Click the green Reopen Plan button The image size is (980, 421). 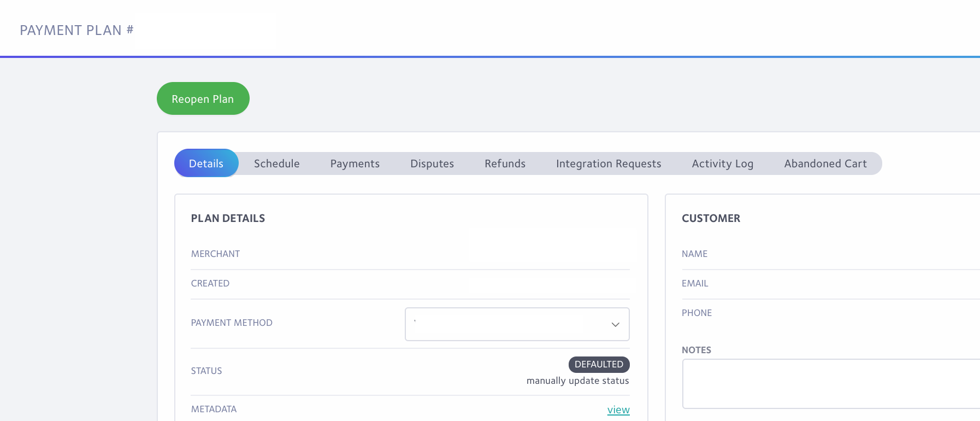tap(203, 98)
